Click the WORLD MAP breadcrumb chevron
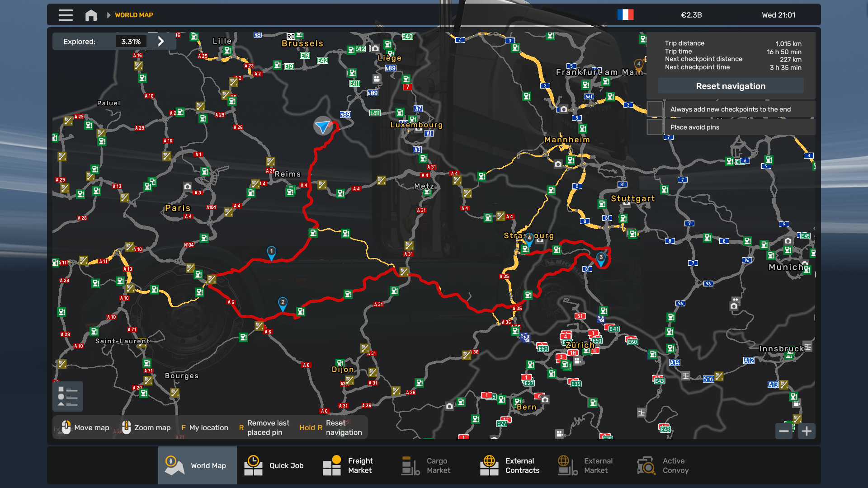 (x=108, y=15)
